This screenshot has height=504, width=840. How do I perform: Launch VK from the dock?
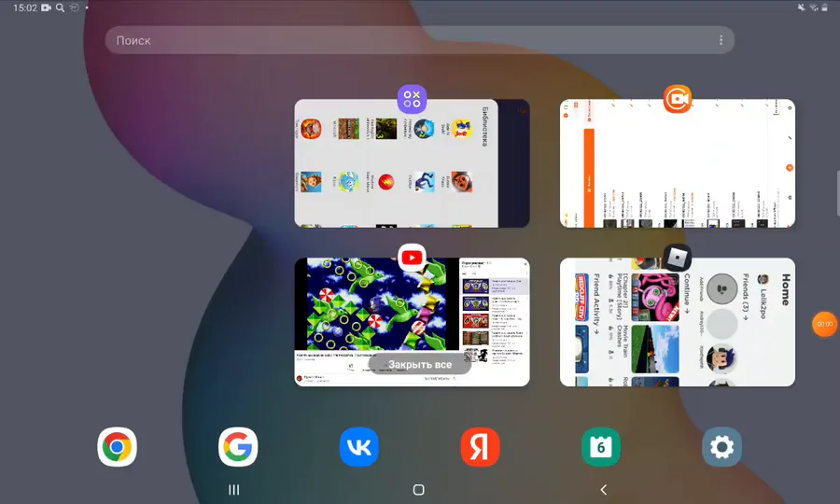point(359,447)
